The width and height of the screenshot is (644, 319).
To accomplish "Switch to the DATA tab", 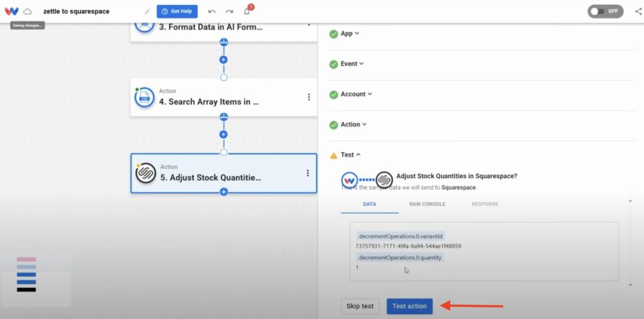I will click(370, 204).
